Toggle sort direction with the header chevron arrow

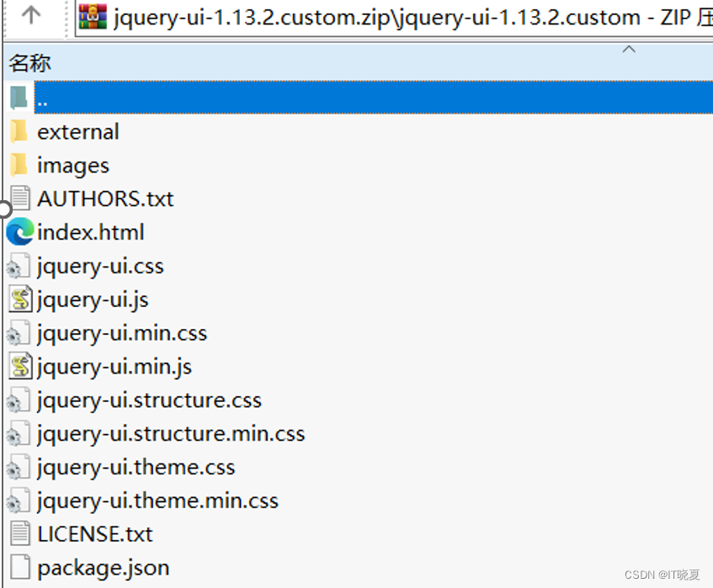[629, 49]
